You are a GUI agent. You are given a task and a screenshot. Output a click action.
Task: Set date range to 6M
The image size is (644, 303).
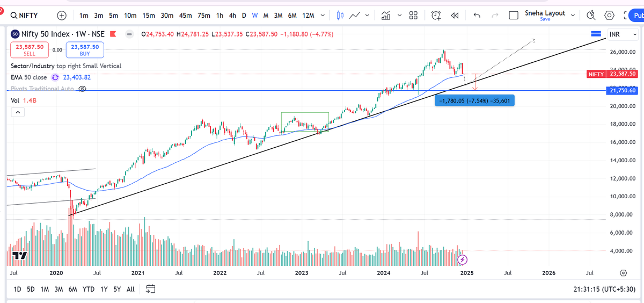[x=72, y=289]
